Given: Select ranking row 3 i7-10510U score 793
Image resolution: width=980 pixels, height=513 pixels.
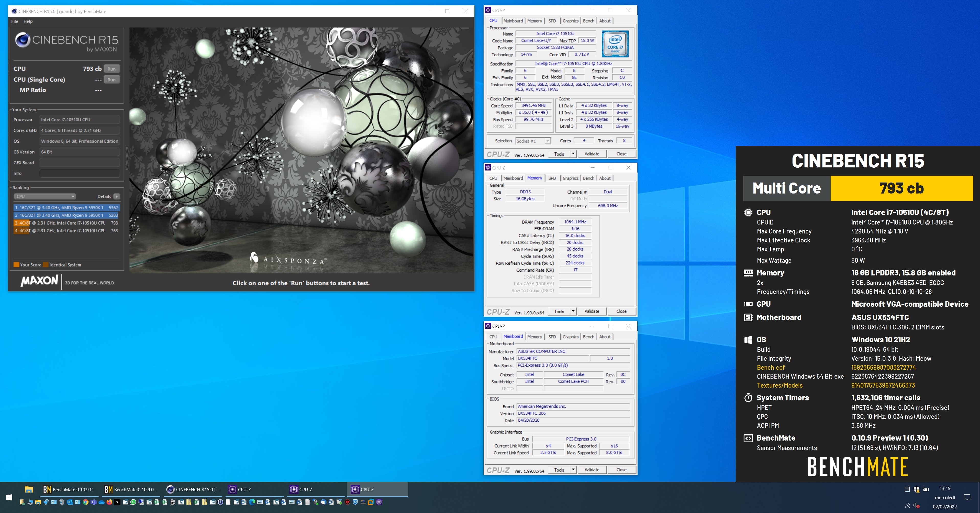Looking at the screenshot, I should click(x=66, y=223).
